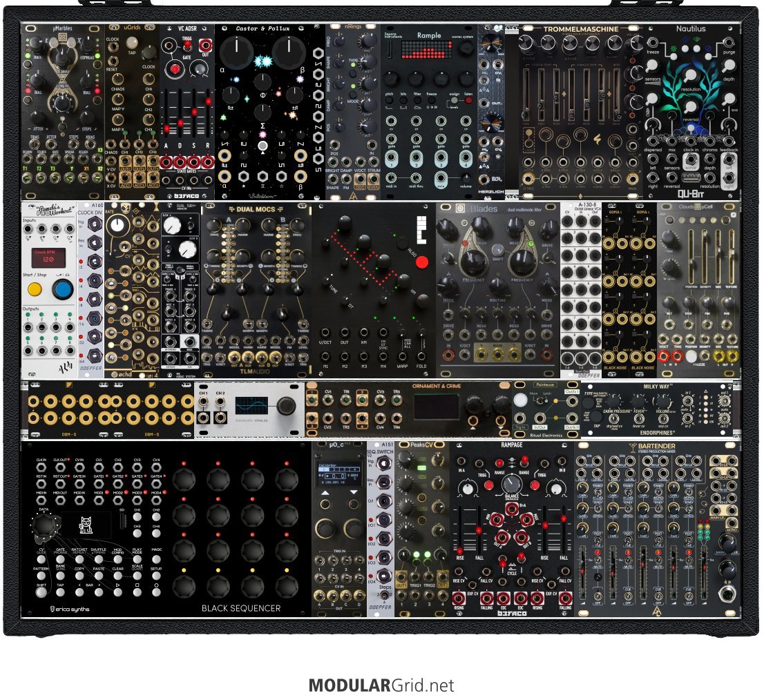Click the Zeroscope waveform screen

pos(251,405)
